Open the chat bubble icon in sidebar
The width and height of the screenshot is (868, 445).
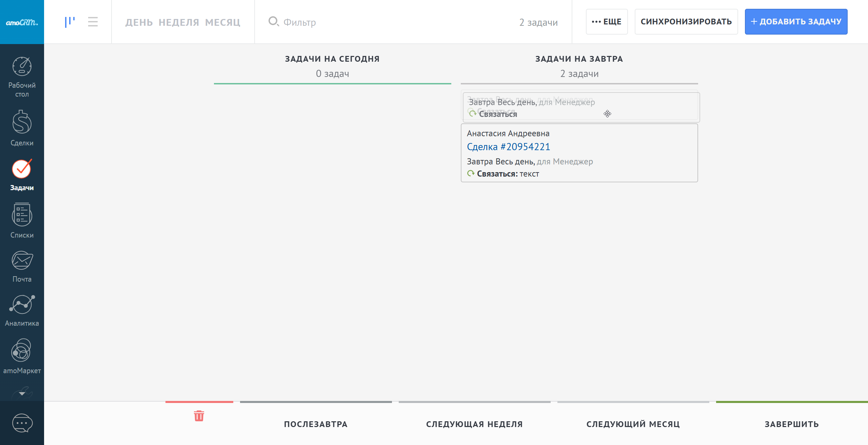pos(22,423)
